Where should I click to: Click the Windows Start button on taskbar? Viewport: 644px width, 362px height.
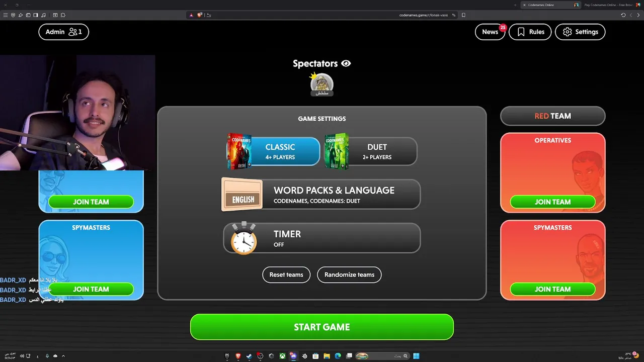416,356
